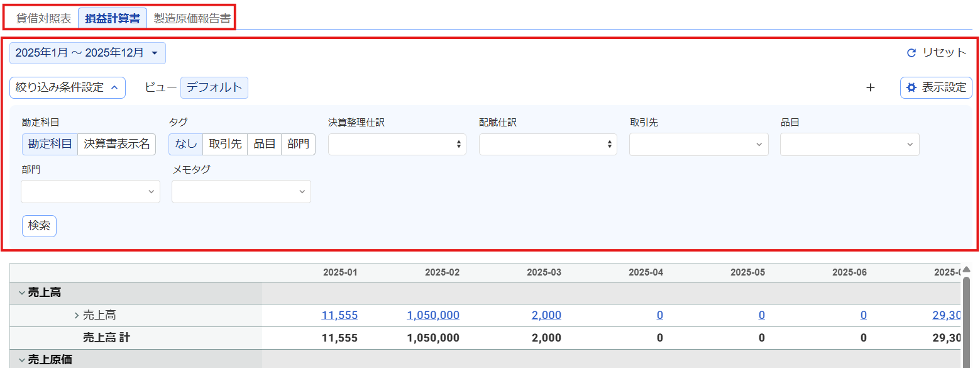Click the 2025-06 column header

(849, 272)
